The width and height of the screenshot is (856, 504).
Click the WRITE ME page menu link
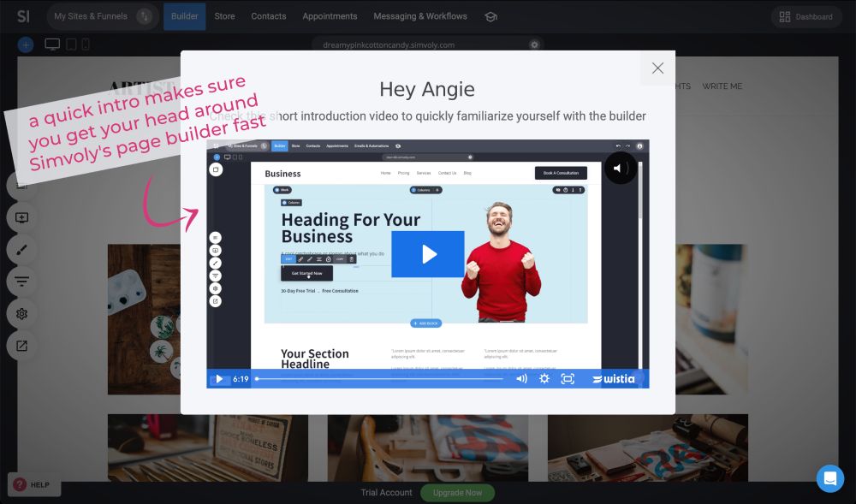[722, 86]
